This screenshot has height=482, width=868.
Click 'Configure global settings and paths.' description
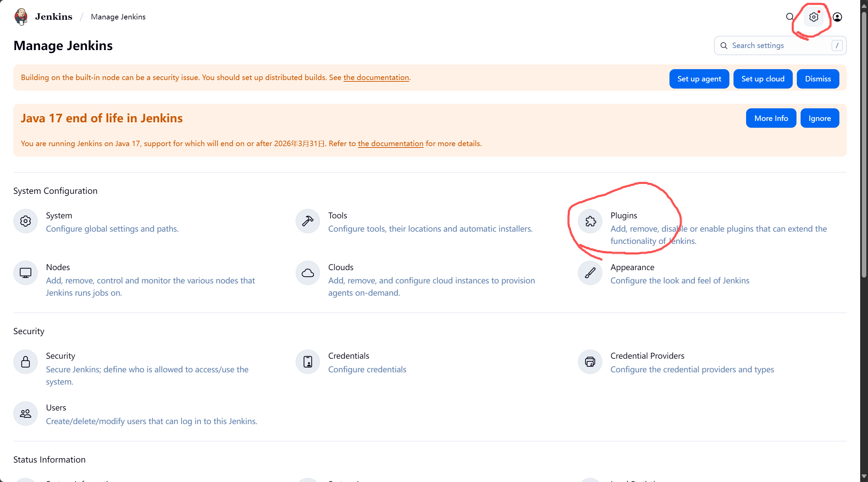tap(112, 229)
